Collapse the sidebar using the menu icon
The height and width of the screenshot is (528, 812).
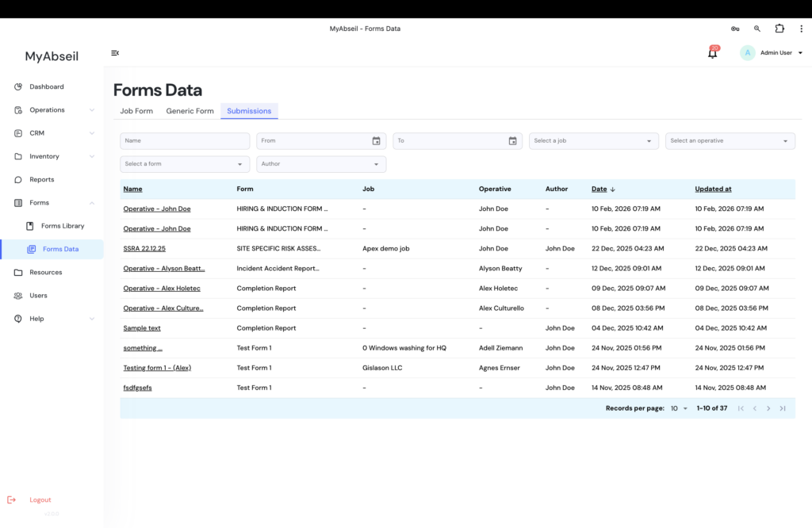(115, 53)
